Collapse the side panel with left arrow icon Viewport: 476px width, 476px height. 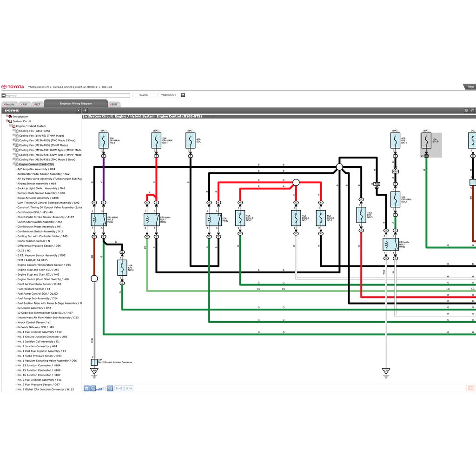point(86,111)
